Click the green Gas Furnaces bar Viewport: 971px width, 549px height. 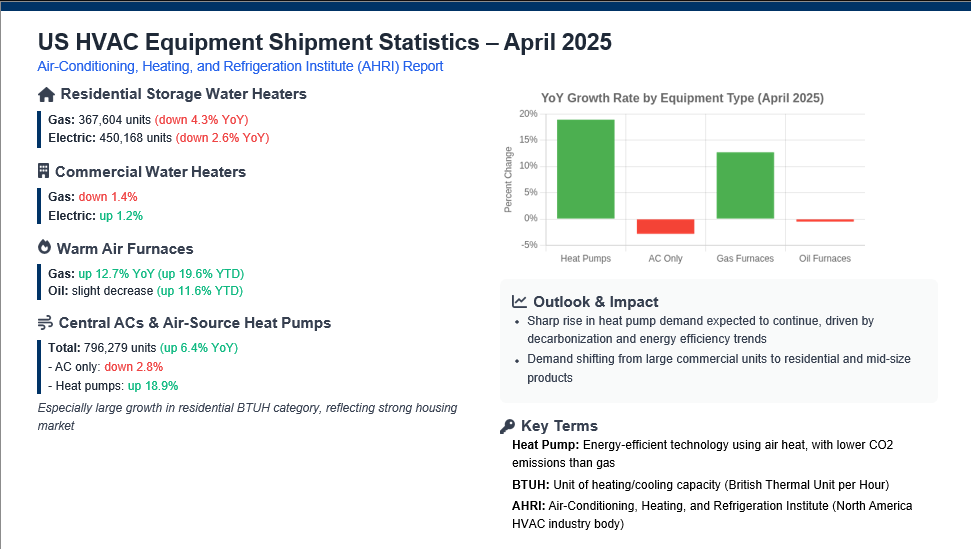pos(745,185)
